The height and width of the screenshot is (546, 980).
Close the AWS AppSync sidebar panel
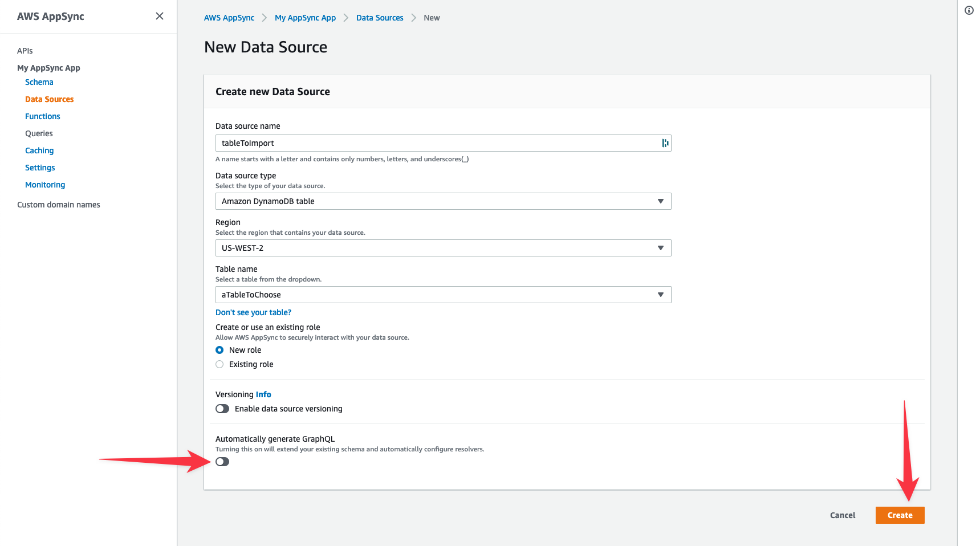[160, 16]
